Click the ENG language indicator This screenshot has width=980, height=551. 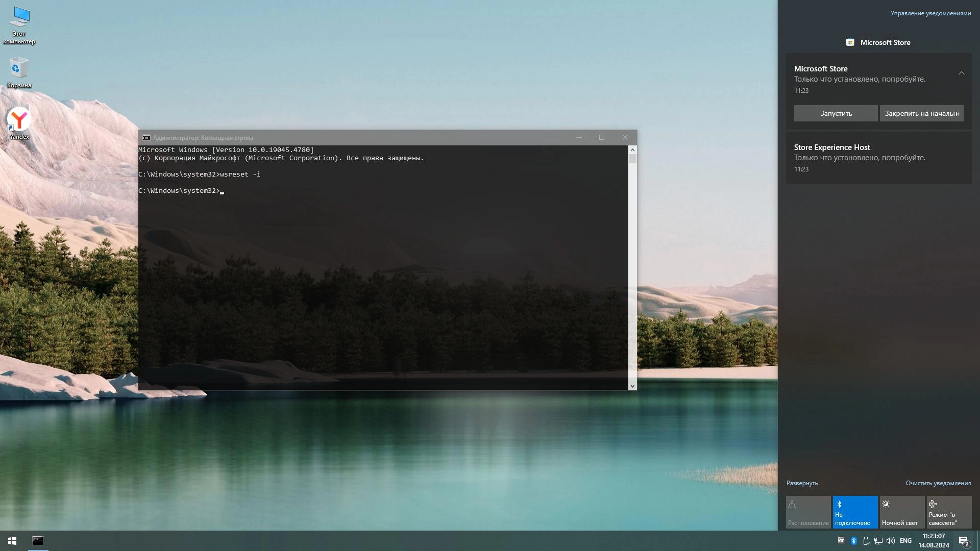[905, 540]
